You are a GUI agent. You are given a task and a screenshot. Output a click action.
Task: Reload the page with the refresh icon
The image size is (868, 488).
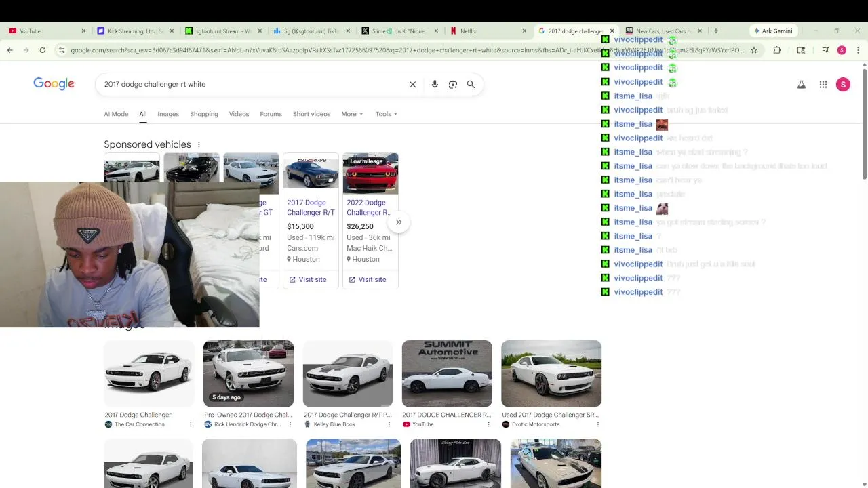[x=42, y=50]
